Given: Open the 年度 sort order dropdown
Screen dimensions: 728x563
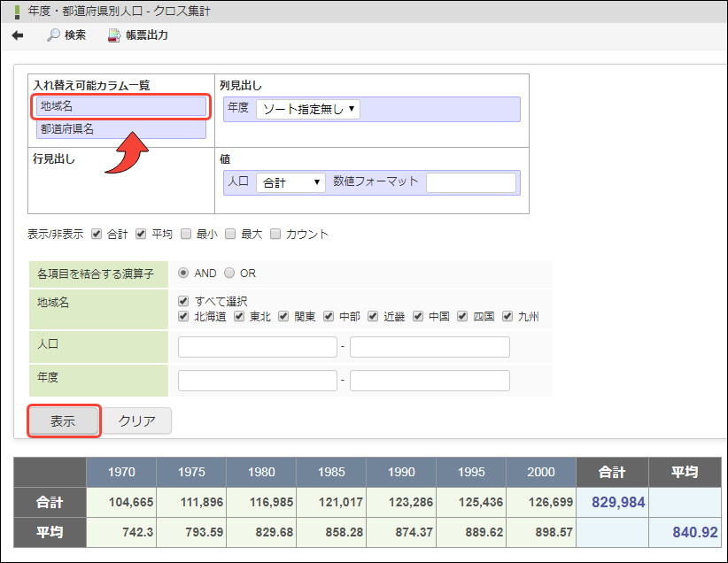Looking at the screenshot, I should point(307,110).
